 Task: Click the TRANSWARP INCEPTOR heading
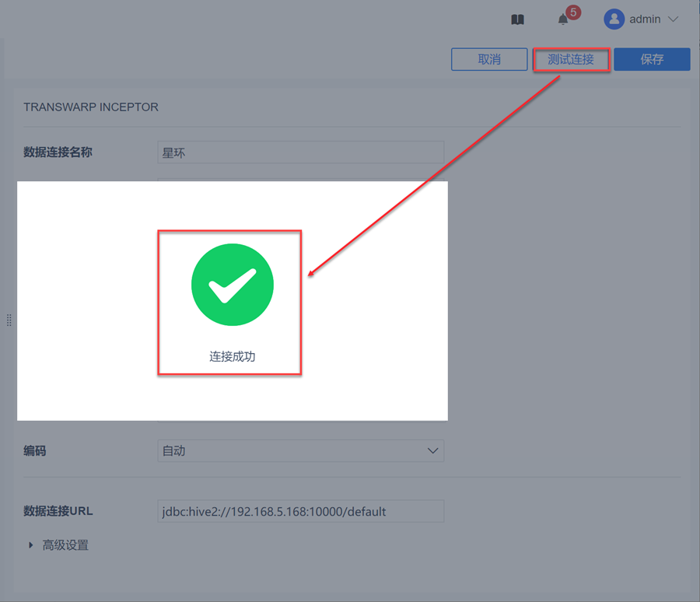tap(91, 107)
